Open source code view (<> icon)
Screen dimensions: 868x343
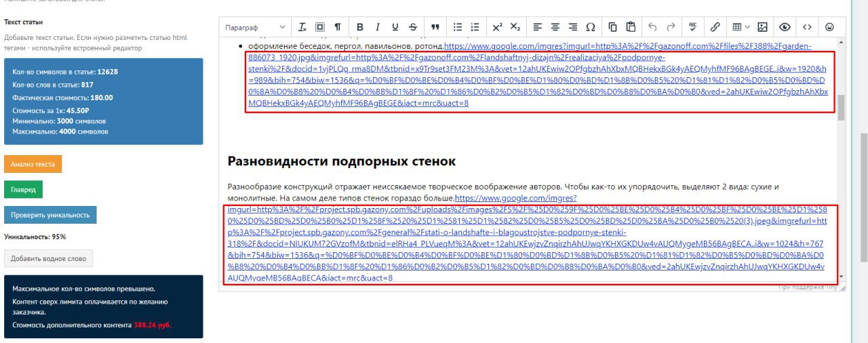pos(807,27)
